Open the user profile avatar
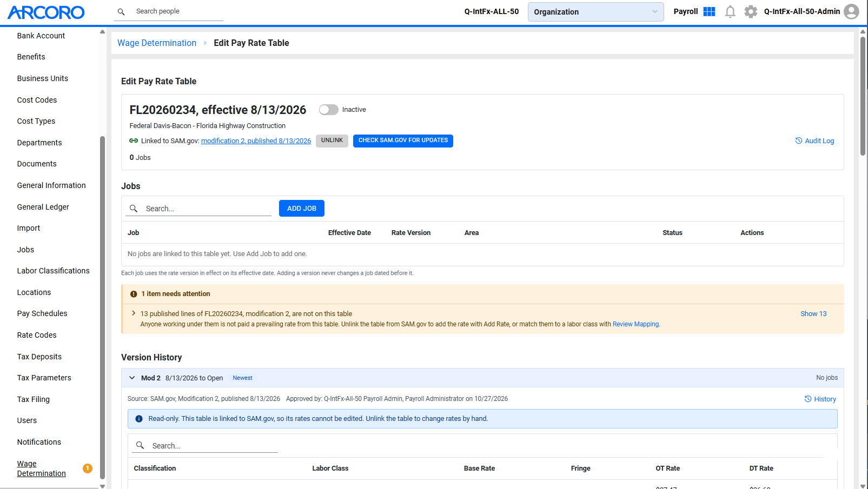This screenshot has width=868, height=489. pyautogui.click(x=851, y=11)
